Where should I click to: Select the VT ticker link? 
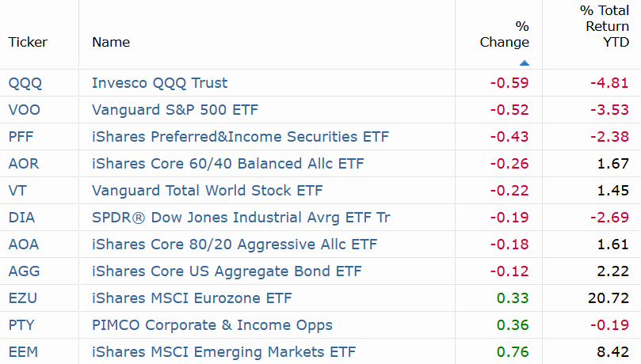pyautogui.click(x=17, y=191)
